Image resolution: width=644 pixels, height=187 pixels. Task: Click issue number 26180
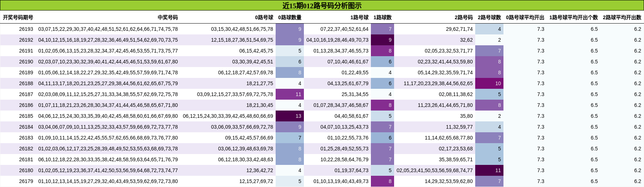[26, 170]
